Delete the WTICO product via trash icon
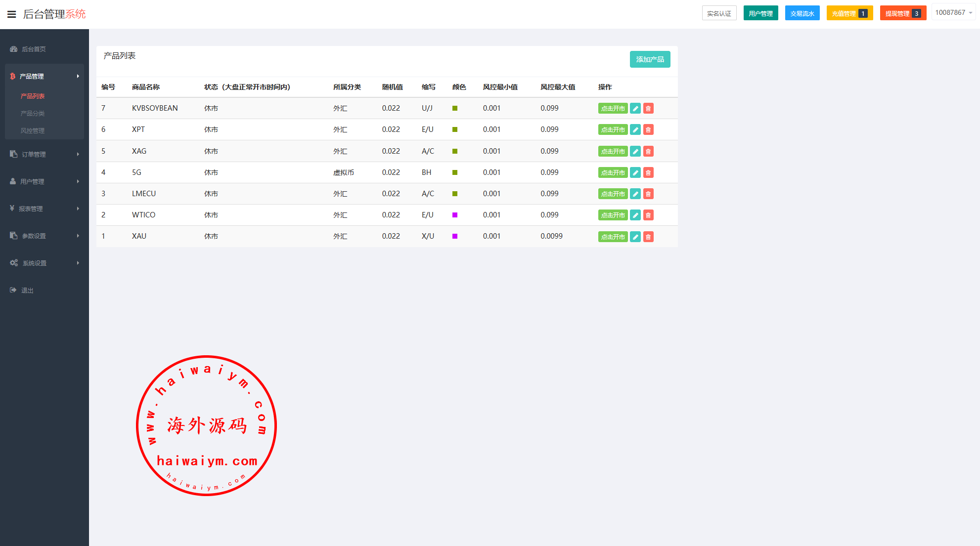 pos(648,215)
